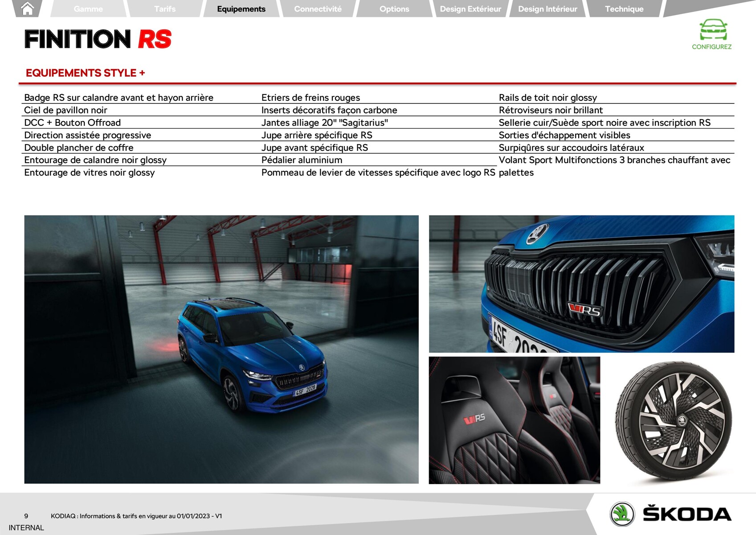
Task: Click the page number 9
Action: [26, 516]
